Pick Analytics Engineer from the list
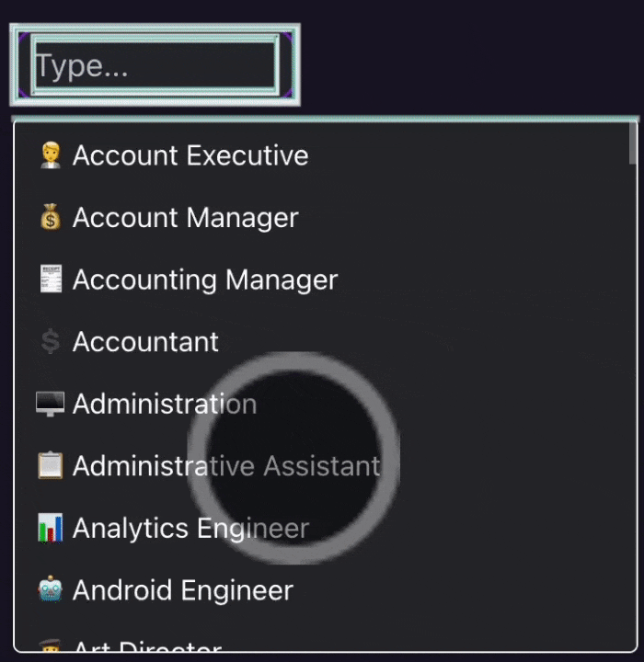 (x=190, y=528)
